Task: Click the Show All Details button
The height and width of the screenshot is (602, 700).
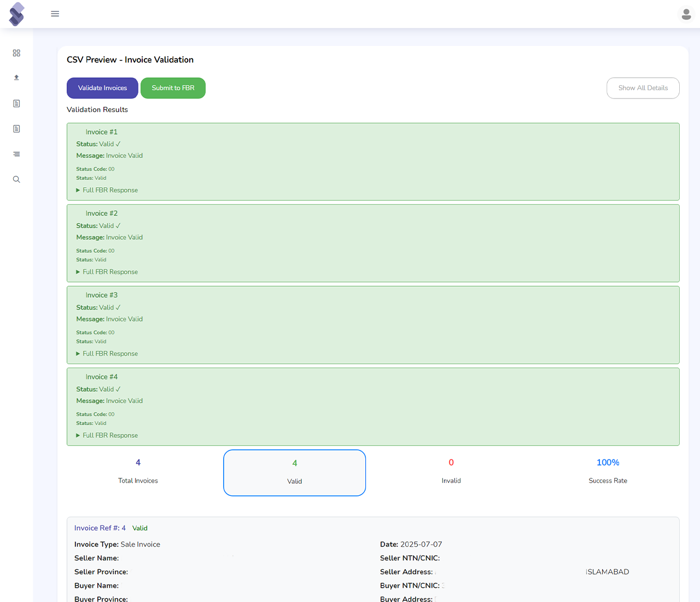Action: 643,88
